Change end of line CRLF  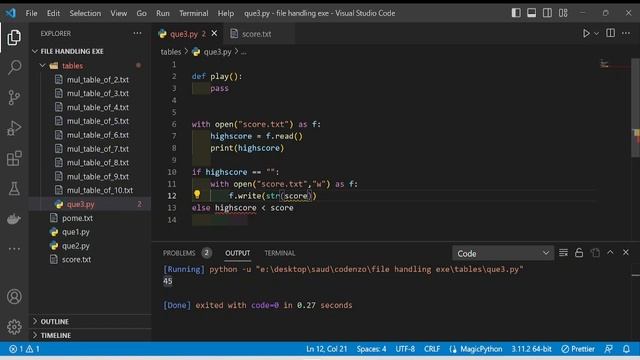point(432,349)
